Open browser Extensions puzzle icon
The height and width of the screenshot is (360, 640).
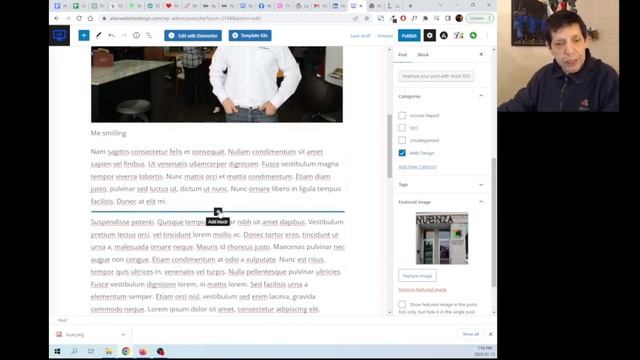pyautogui.click(x=425, y=18)
